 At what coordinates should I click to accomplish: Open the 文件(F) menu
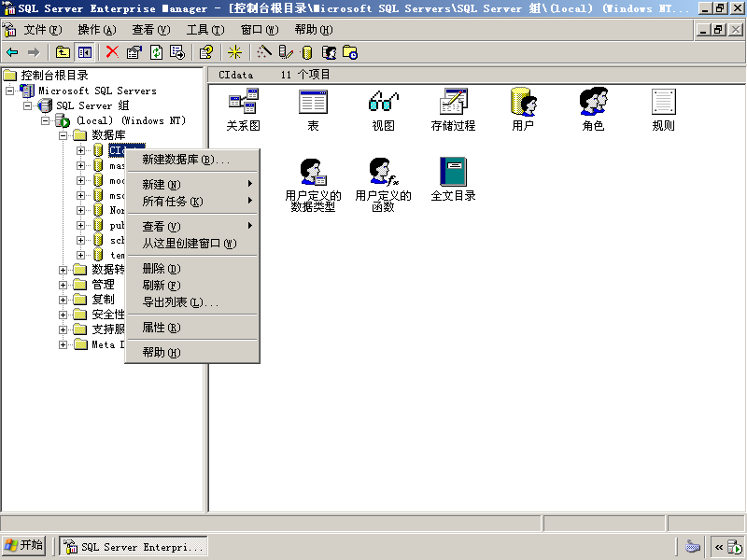coord(42,30)
